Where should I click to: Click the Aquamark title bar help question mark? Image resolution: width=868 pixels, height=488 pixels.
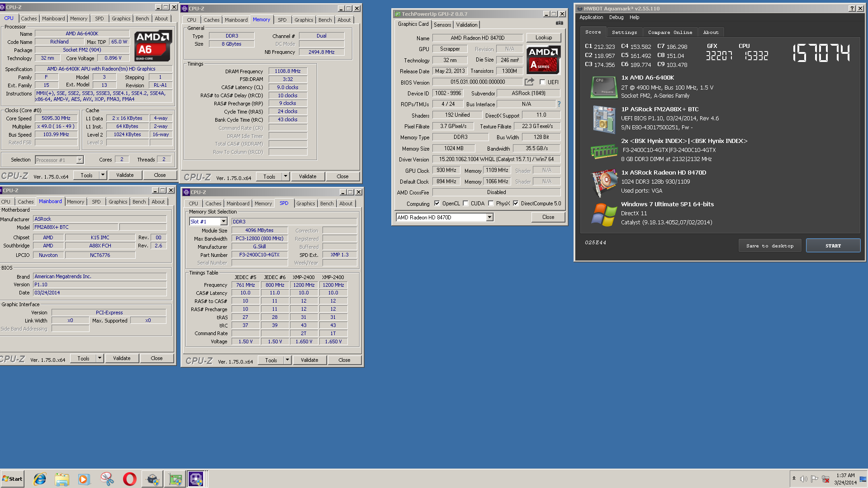(x=852, y=9)
